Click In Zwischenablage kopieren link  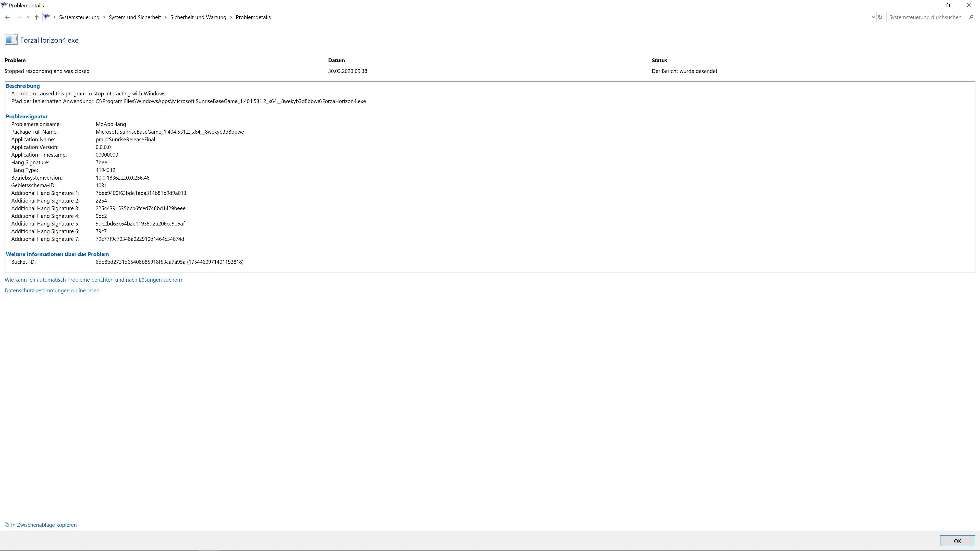coord(44,525)
